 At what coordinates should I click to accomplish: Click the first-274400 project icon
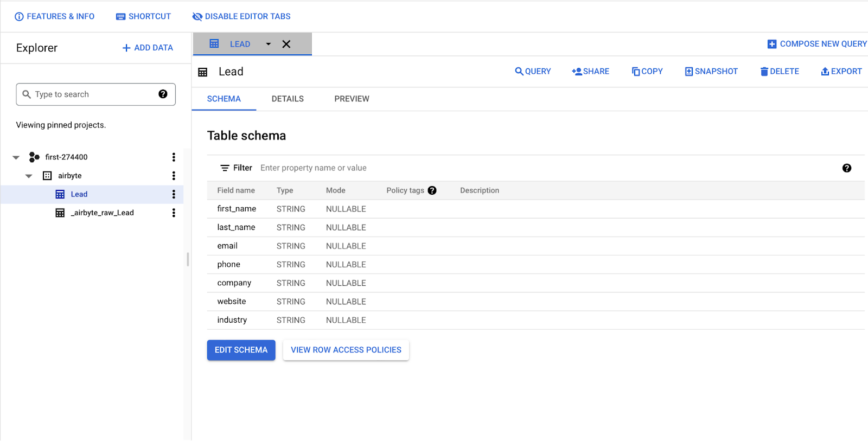coord(34,157)
